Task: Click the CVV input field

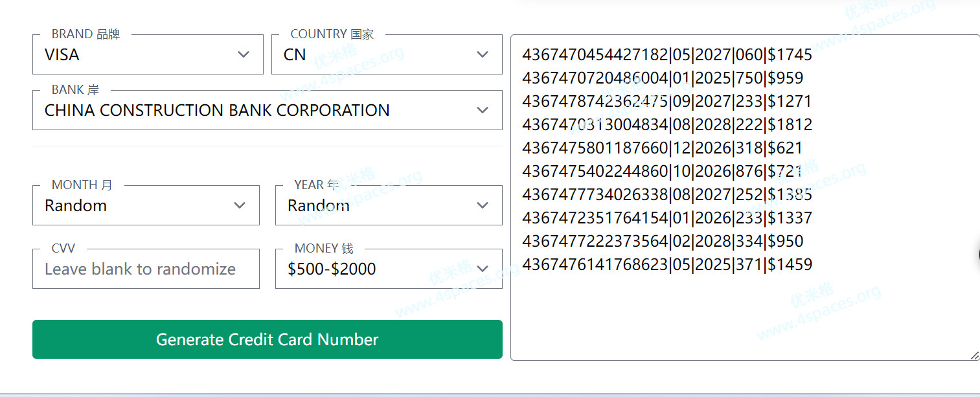Action: pyautogui.click(x=146, y=269)
